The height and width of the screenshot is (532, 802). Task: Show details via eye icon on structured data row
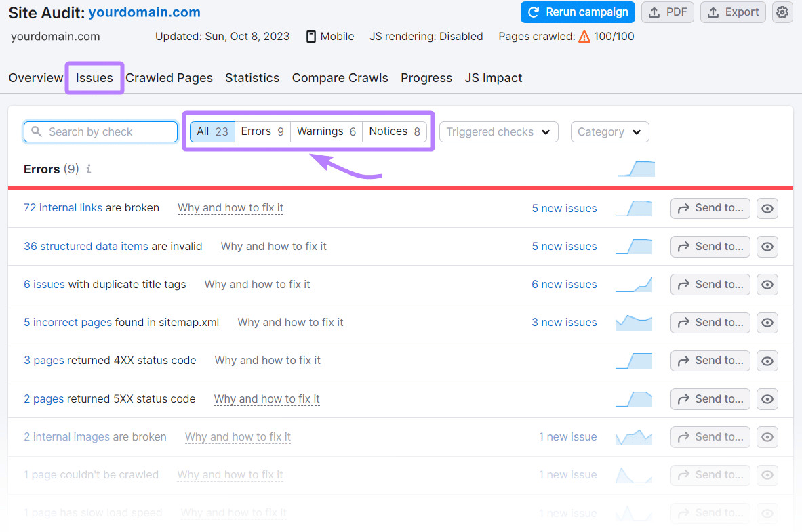point(767,246)
